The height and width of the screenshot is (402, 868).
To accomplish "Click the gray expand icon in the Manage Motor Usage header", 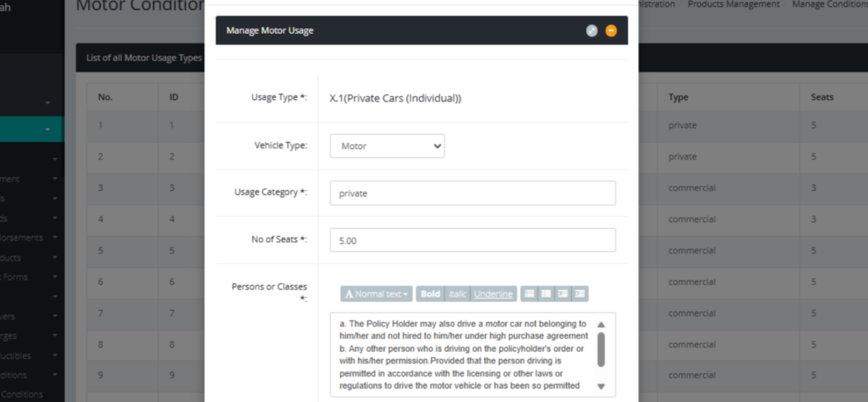I will click(592, 30).
